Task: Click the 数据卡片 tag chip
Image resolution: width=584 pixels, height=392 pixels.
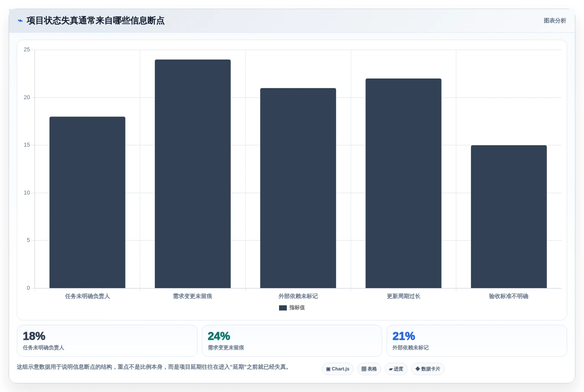Action: tap(428, 369)
